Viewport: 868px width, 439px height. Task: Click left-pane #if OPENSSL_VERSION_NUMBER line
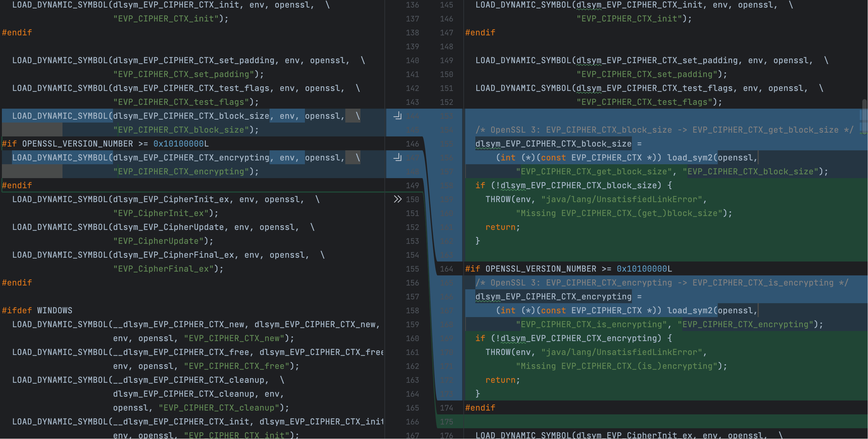tap(105, 144)
